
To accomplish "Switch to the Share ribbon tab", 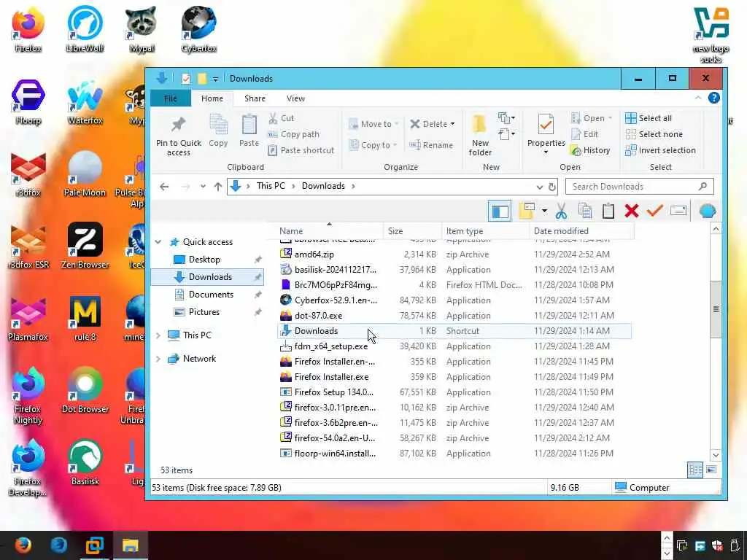I will [x=255, y=98].
